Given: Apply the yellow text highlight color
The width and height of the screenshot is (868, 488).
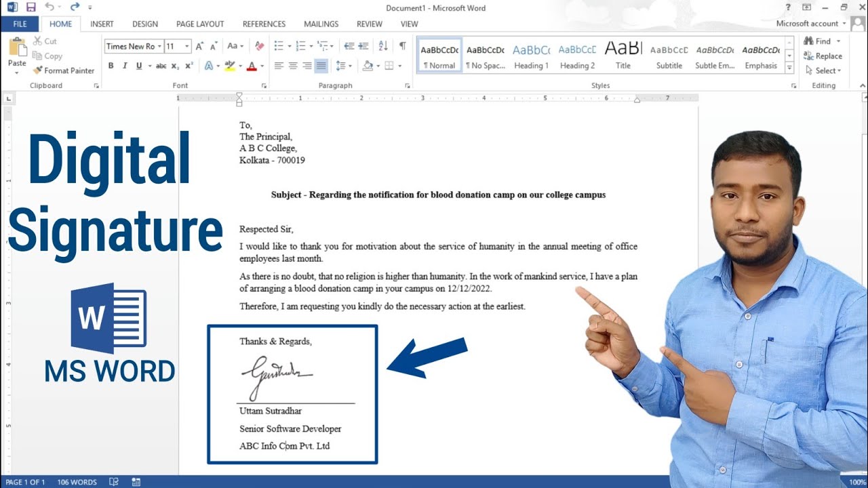Looking at the screenshot, I should click(x=229, y=66).
